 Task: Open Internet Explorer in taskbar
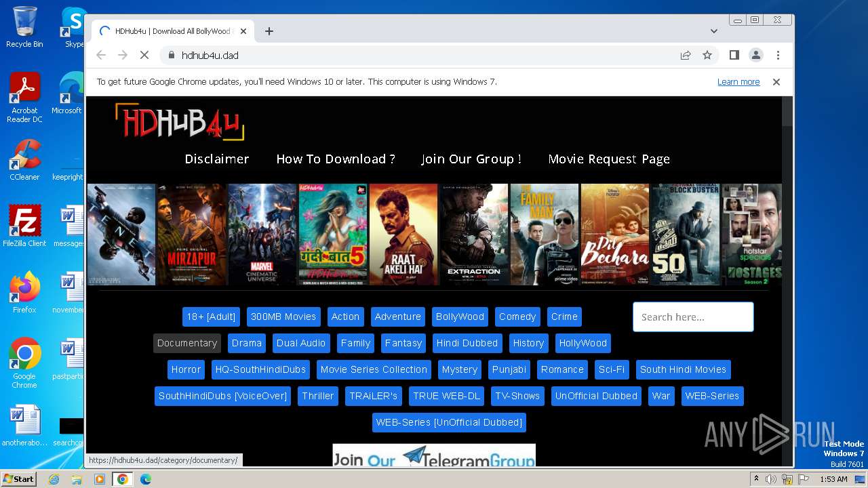coord(54,479)
